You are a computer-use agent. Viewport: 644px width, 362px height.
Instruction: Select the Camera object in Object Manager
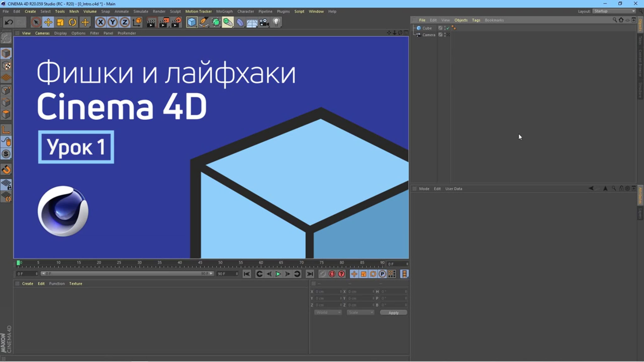click(x=429, y=35)
